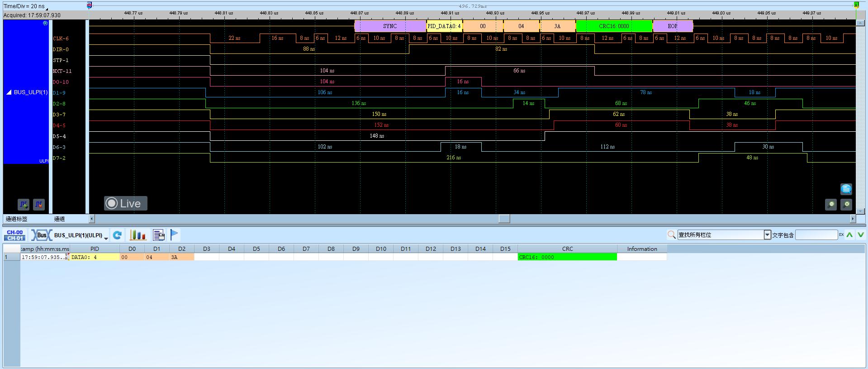Viewport: 868px width, 369px height.
Task: Click the CRC column header
Action: point(567,249)
